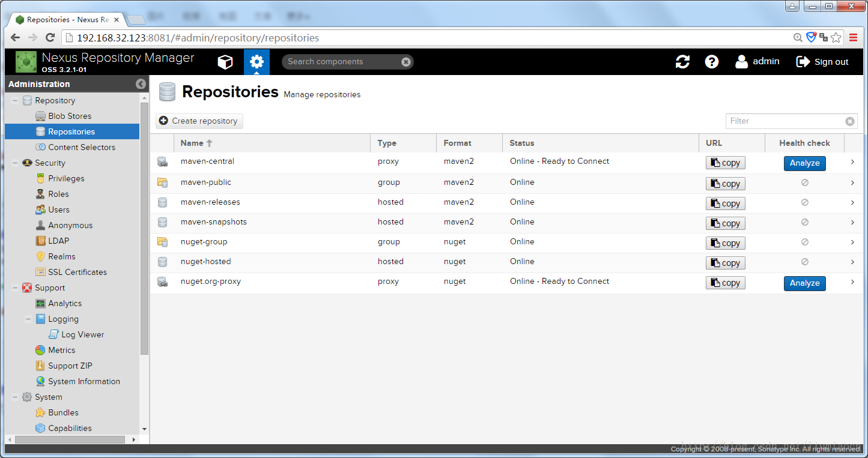Image resolution: width=868 pixels, height=458 pixels.
Task: Collapse the Administration side panel
Action: point(141,84)
